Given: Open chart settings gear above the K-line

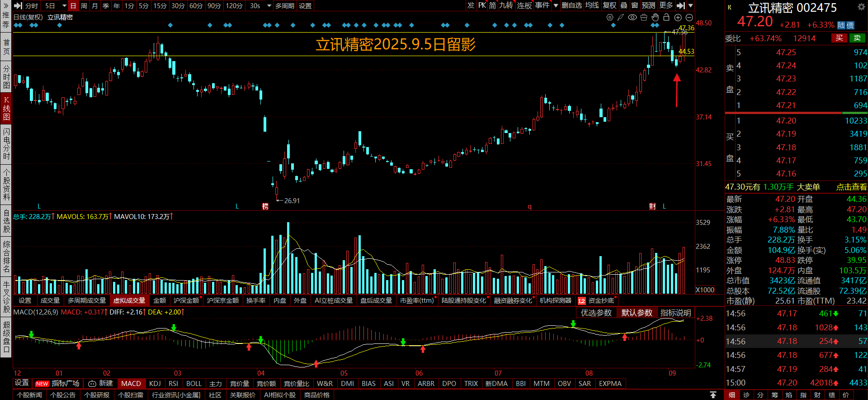Looking at the screenshot, I should coord(610,17).
